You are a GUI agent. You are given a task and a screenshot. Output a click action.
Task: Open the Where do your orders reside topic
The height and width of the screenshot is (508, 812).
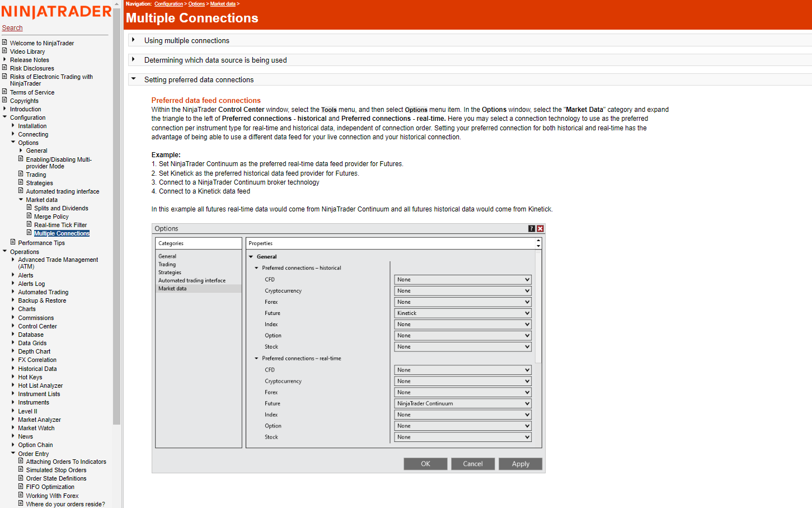(x=65, y=504)
